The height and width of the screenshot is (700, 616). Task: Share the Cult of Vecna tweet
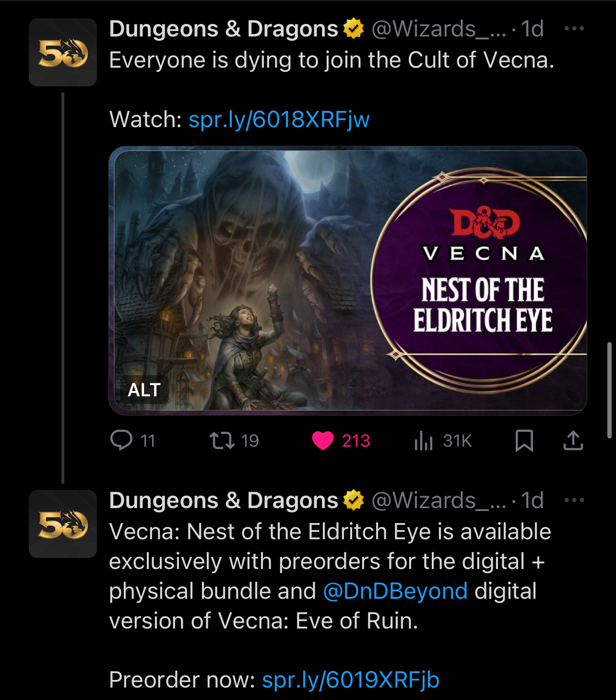(573, 440)
